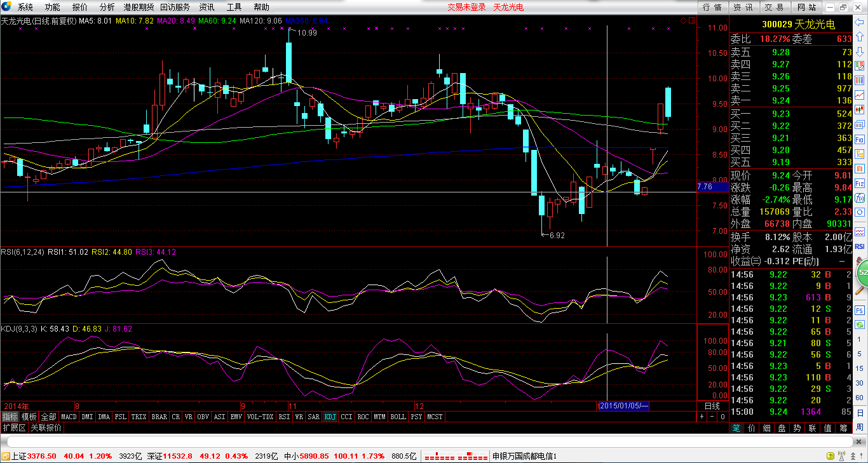Select the 周 weekly period button

point(859,427)
